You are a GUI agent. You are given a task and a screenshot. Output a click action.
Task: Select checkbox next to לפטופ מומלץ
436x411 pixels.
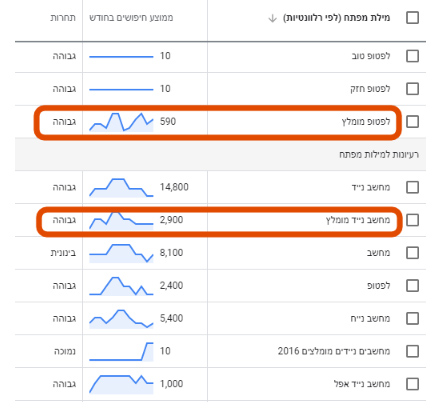click(412, 122)
